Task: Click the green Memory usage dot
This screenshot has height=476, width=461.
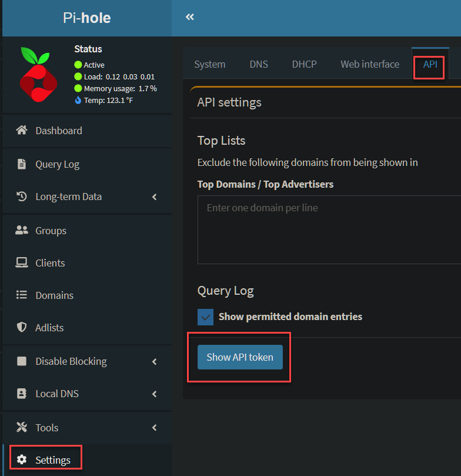Action: tap(78, 88)
